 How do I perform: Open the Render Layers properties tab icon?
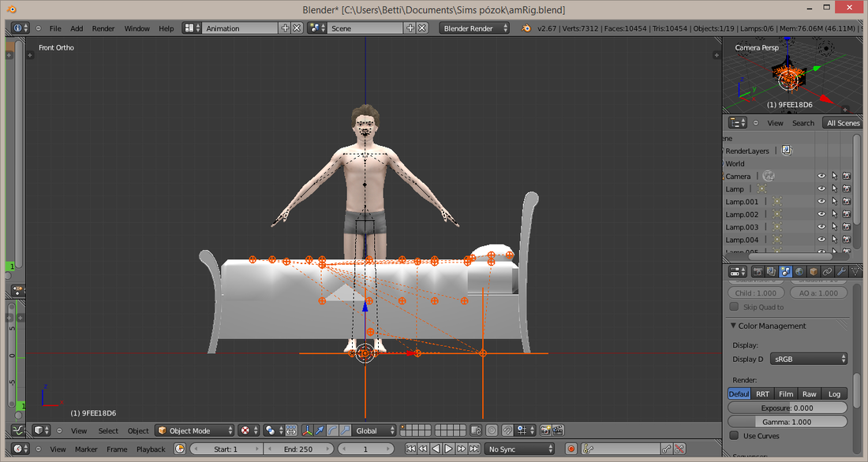(x=771, y=272)
